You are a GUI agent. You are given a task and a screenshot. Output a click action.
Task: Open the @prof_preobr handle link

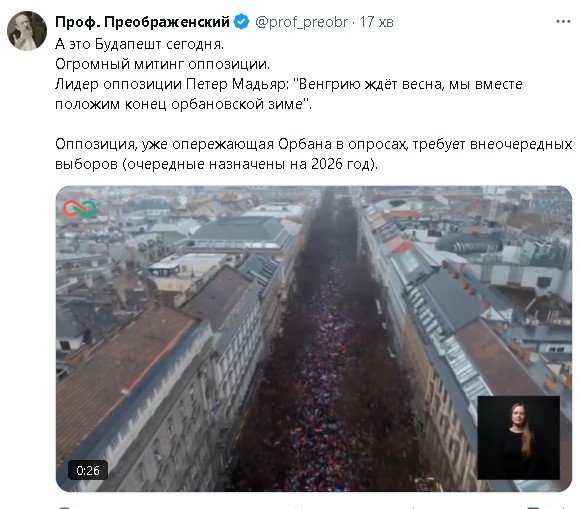(302, 22)
